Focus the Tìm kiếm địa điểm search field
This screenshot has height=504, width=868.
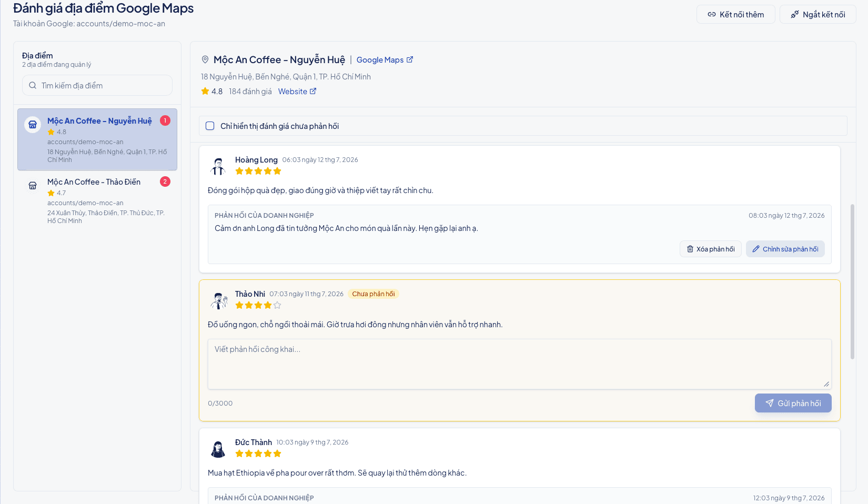(97, 85)
